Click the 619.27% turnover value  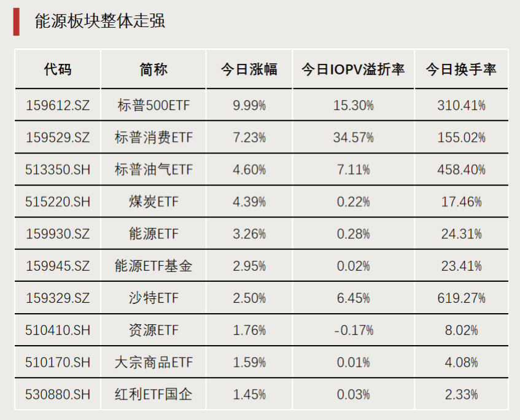(x=461, y=298)
